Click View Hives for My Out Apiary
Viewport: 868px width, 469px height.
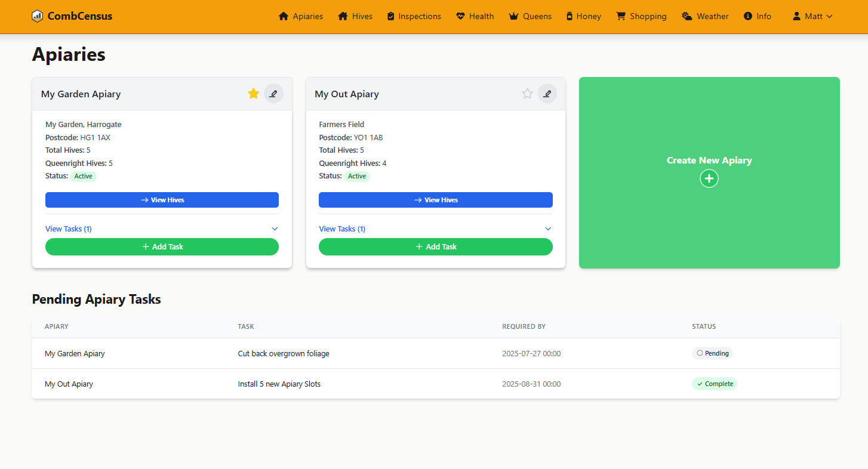tap(435, 199)
